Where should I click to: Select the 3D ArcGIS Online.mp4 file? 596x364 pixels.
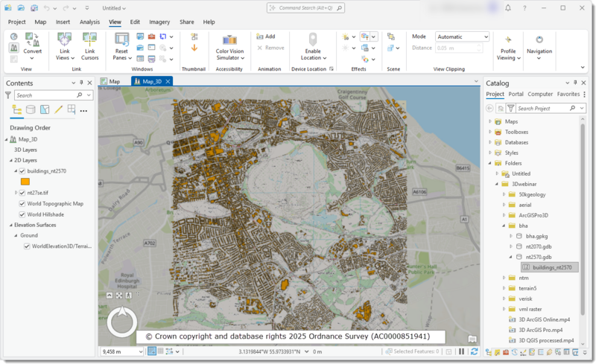pos(544,319)
